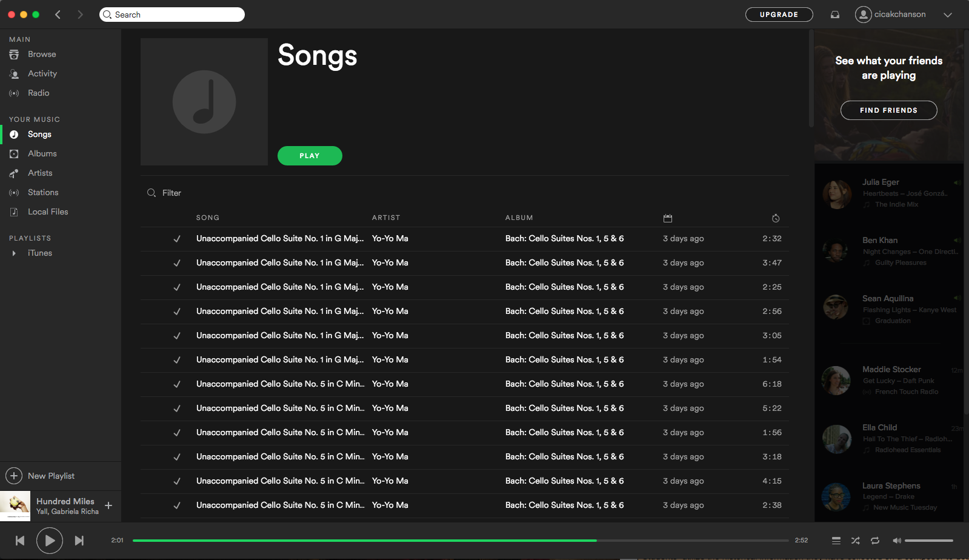
Task: Toggle saved checkmark for 2:56 track
Action: (x=177, y=312)
